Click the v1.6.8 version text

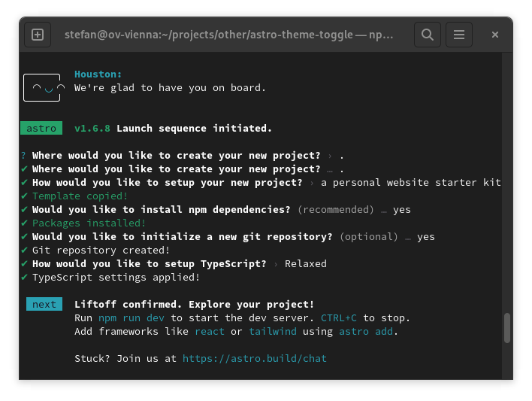(x=92, y=129)
